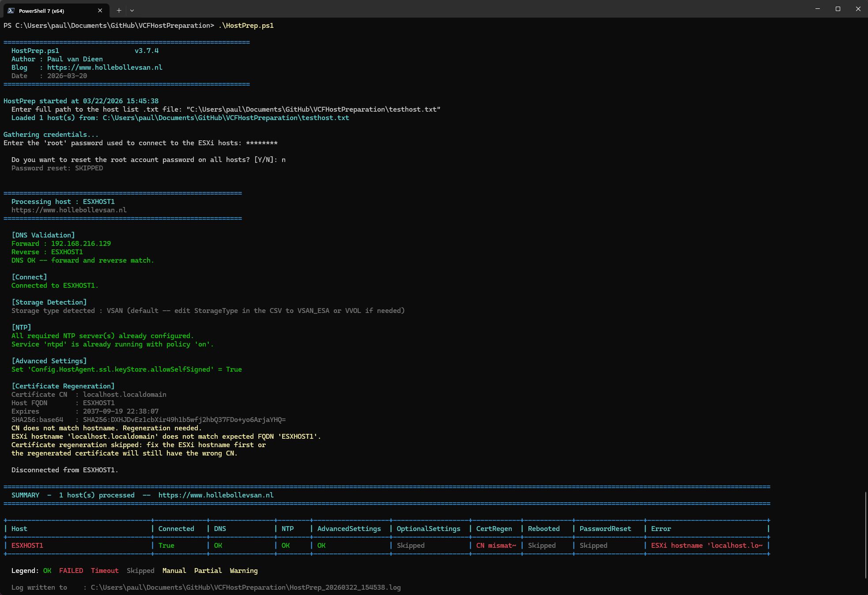868x595 pixels.
Task: Click the SUMMARY line hollebollevsan.nl URL
Action: pos(216,495)
